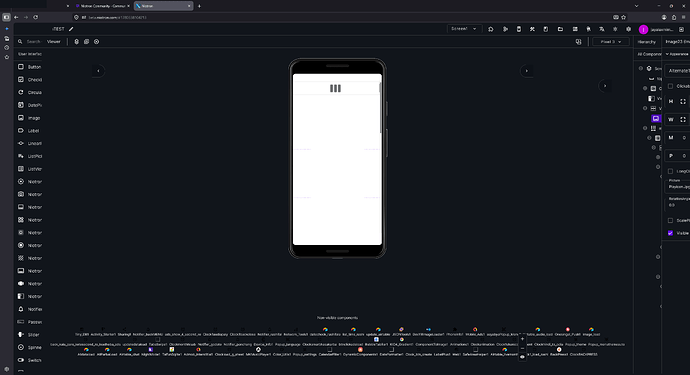Collapse the Screen node toggle in hierarchy
This screenshot has width=690, height=375.
click(x=641, y=69)
